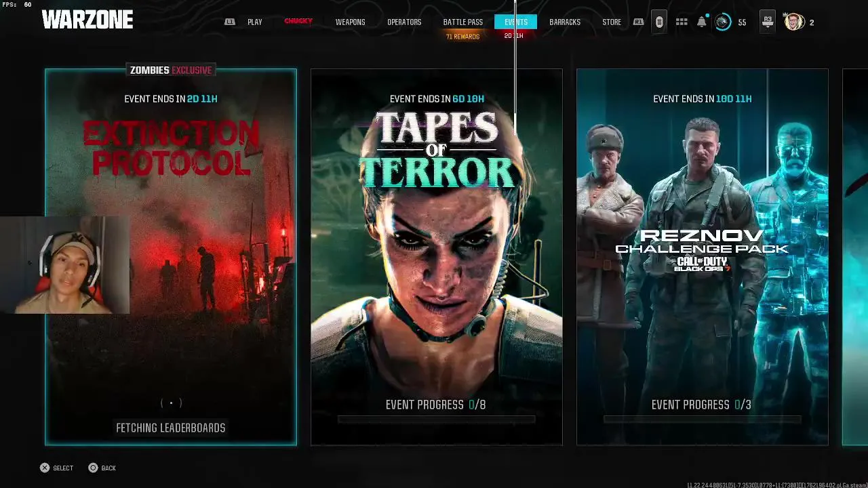Click the party member count 2

(812, 22)
